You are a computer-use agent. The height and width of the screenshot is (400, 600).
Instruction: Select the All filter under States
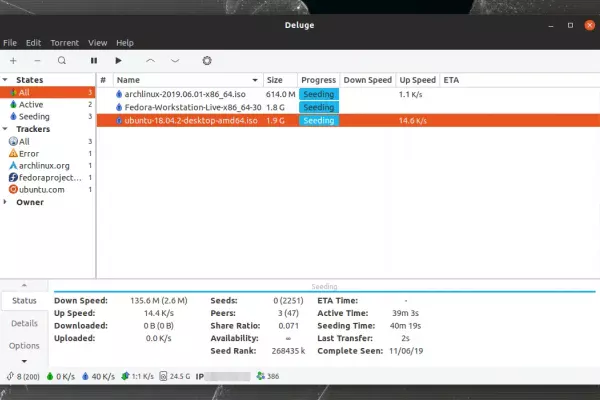tap(47, 92)
